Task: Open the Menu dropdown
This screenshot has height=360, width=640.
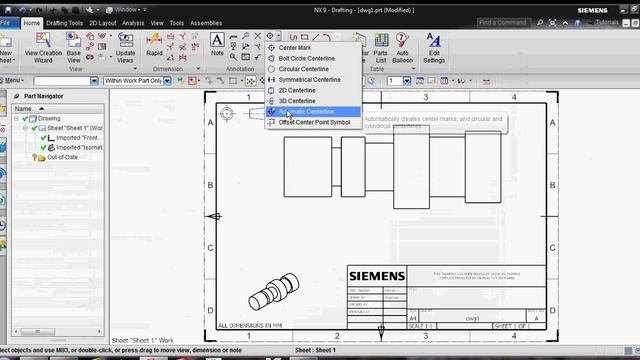Action: coord(13,80)
